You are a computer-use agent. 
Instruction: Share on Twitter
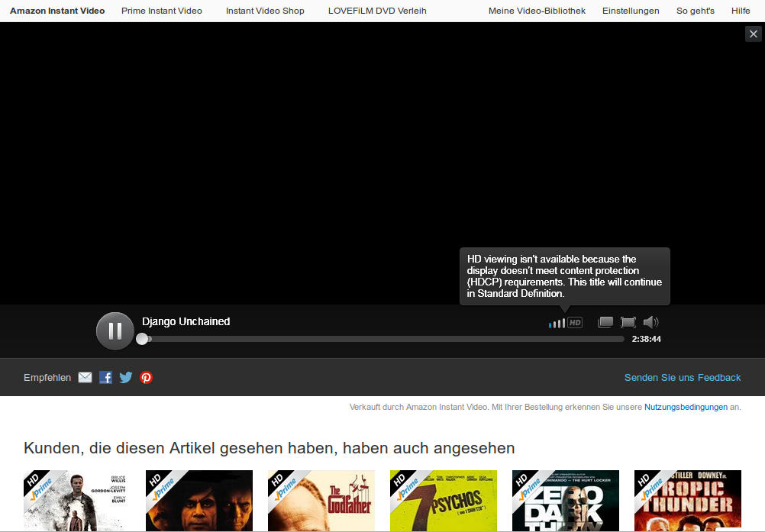coord(126,377)
